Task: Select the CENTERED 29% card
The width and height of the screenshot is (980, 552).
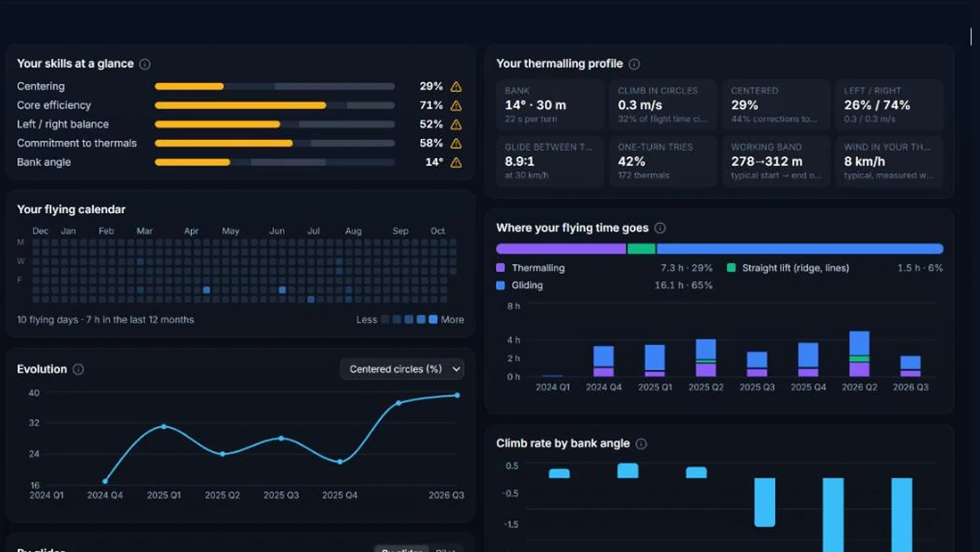Action: (x=775, y=105)
